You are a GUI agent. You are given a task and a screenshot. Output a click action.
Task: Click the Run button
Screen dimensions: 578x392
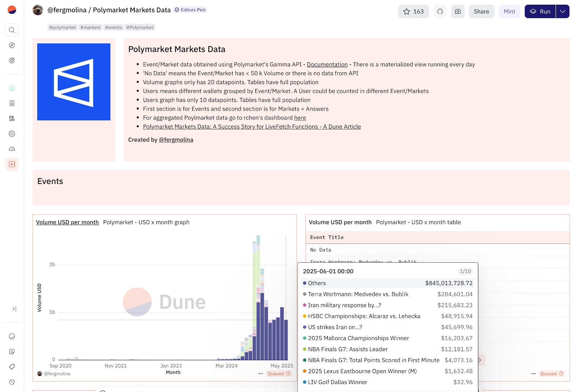click(540, 12)
